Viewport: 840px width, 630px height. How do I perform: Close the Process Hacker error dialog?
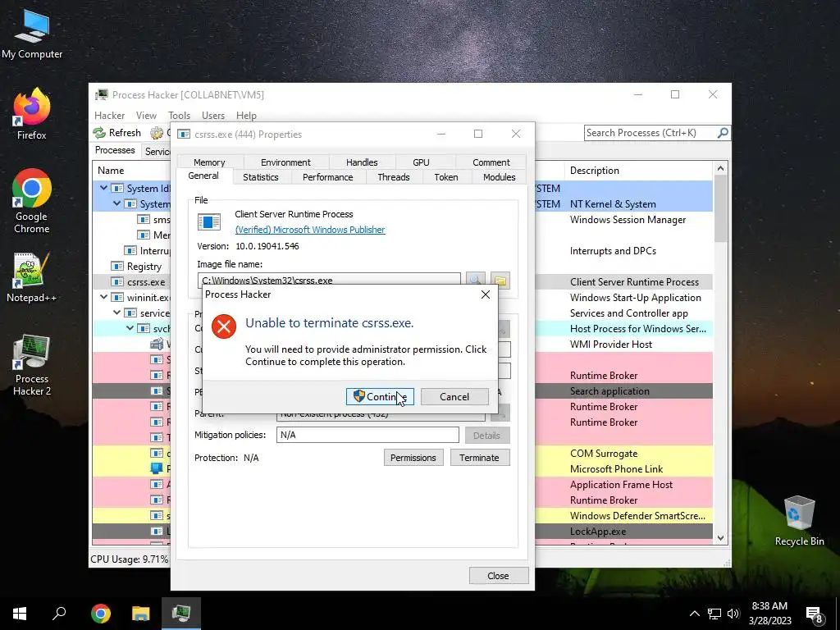pyautogui.click(x=486, y=294)
